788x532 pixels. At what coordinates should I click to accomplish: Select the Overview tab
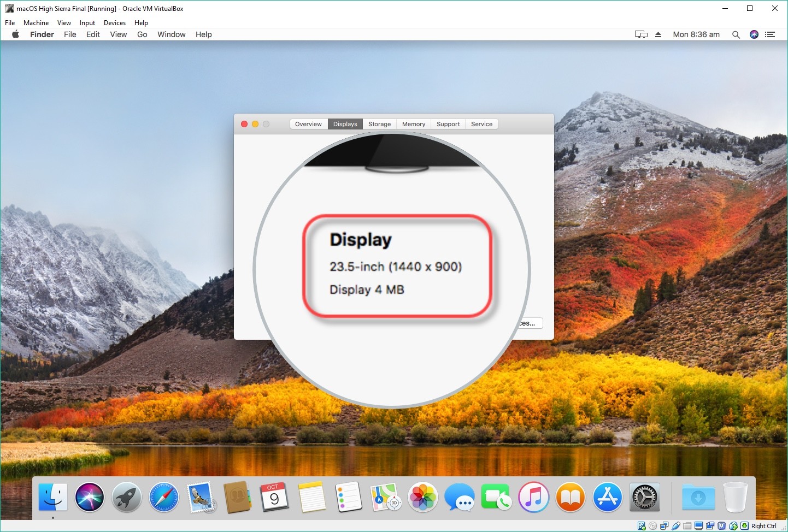[308, 124]
